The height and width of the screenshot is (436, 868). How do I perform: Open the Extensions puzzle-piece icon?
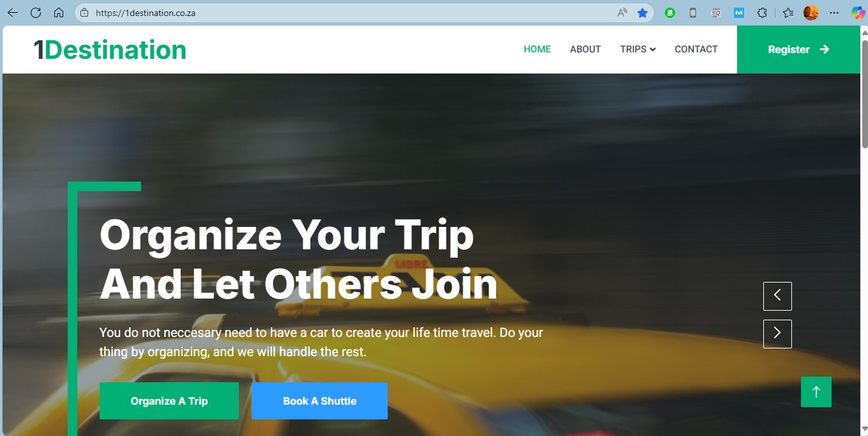[x=762, y=13]
